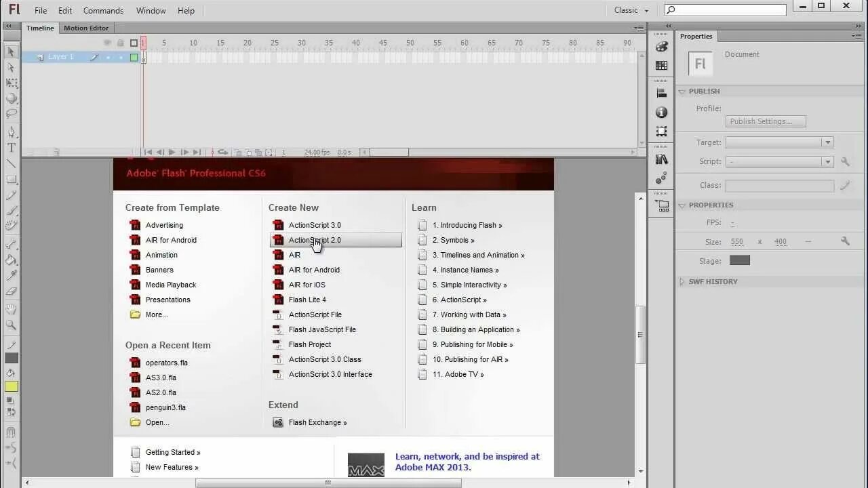Open the Target dropdown

[x=779, y=142]
